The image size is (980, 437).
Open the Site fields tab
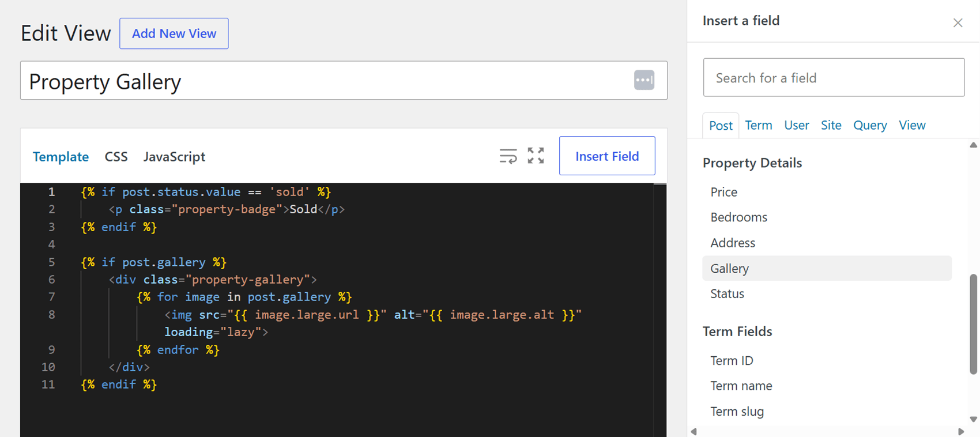[x=831, y=125]
